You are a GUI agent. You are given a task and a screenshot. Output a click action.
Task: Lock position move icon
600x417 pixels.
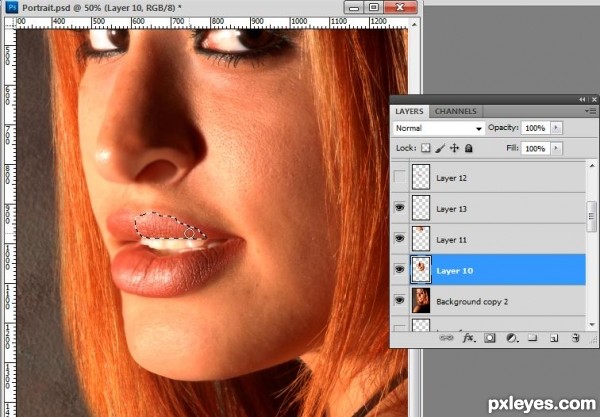coord(454,148)
